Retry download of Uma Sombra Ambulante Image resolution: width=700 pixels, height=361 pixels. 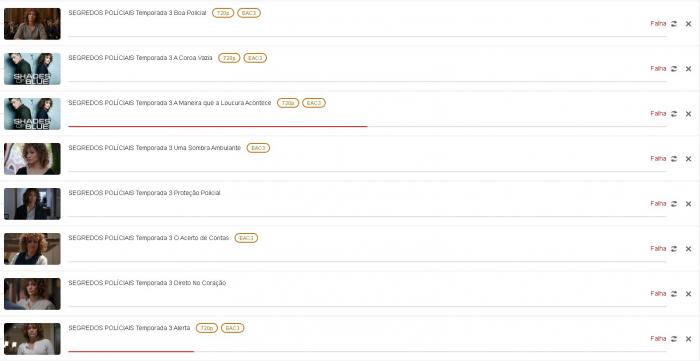(x=674, y=159)
